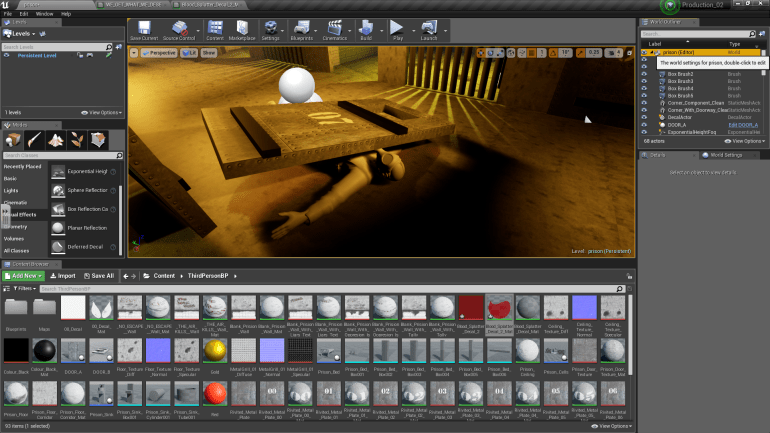Viewport: 770px width, 433px height.
Task: Collapse the prison (Editor) tree node
Action: (x=652, y=53)
